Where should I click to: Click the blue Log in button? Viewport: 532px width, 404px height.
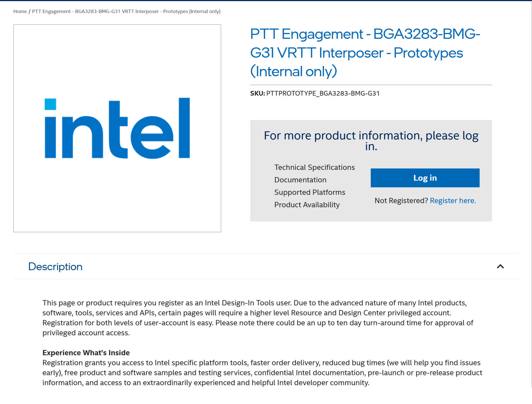coord(425,178)
